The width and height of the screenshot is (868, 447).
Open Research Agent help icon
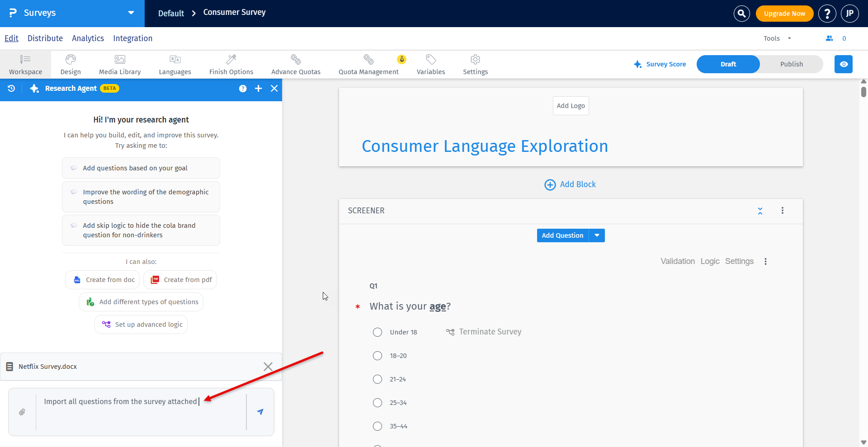(x=243, y=89)
